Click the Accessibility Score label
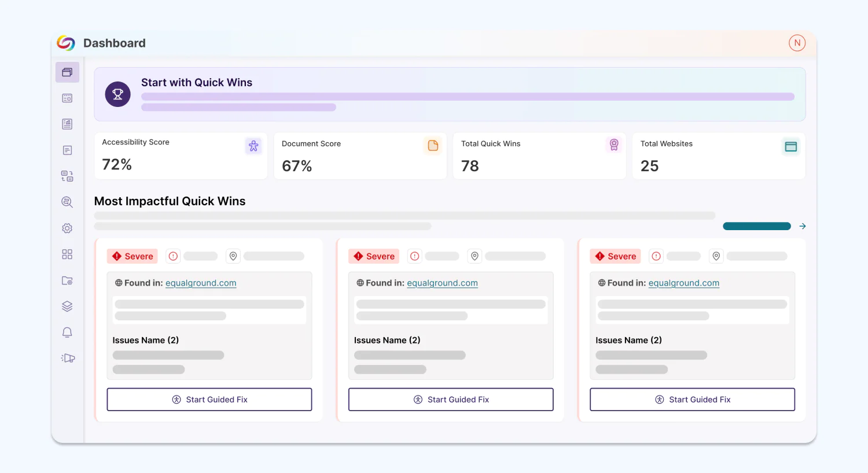This screenshot has height=473, width=868. (x=135, y=142)
